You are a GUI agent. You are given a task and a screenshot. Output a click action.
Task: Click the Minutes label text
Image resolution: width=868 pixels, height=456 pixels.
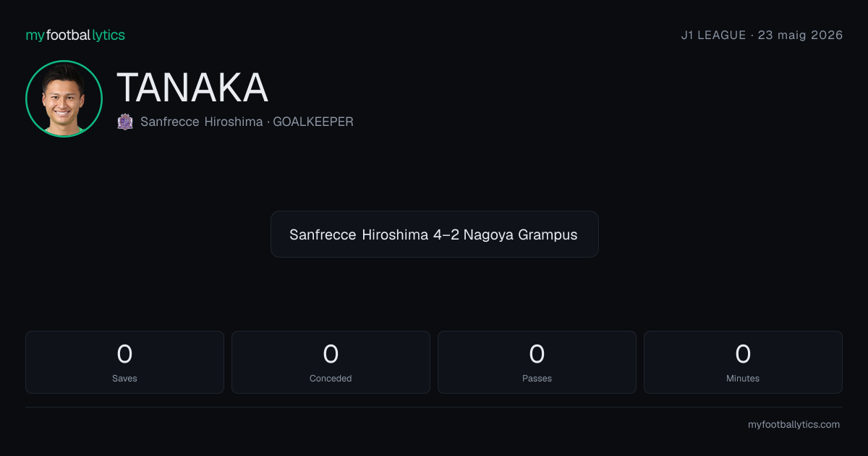point(743,378)
